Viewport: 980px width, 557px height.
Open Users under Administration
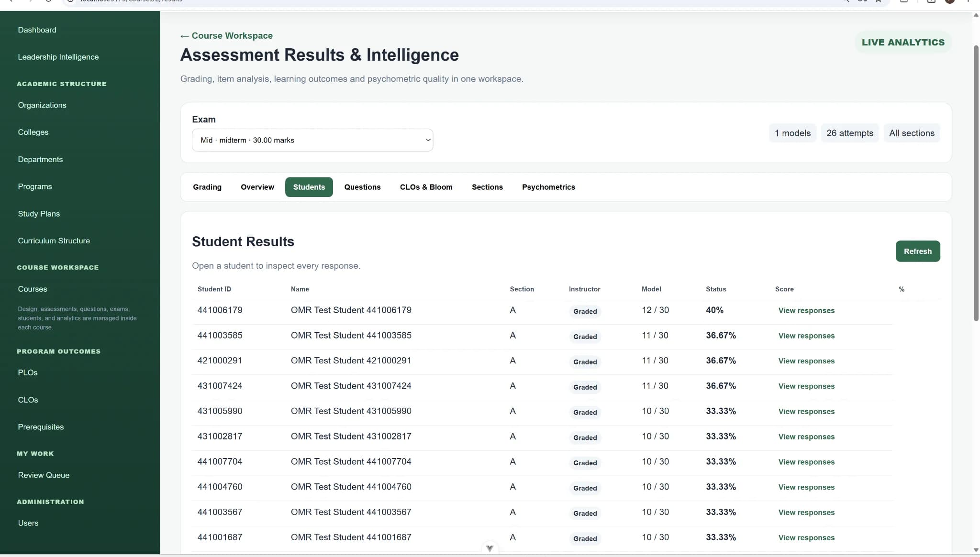(28, 523)
